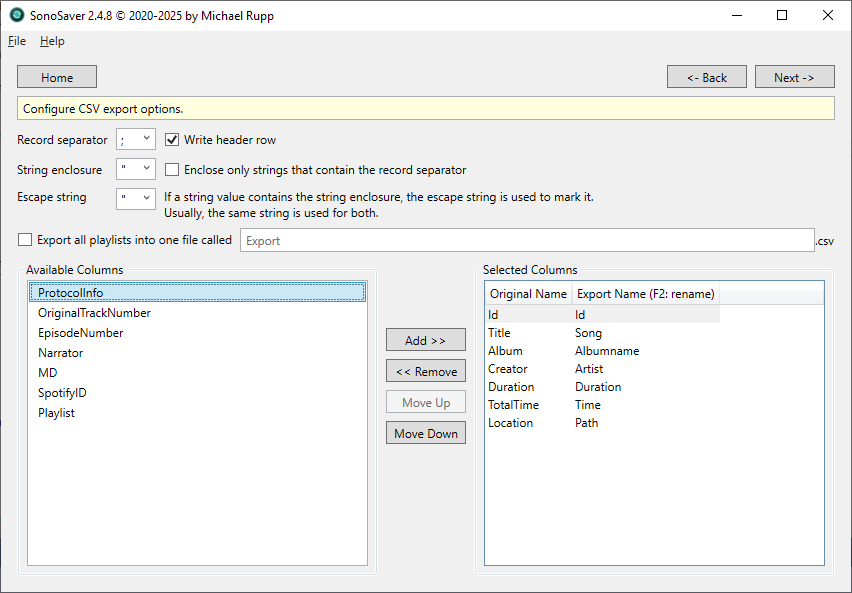
Task: Open the File menu
Action: [x=16, y=41]
